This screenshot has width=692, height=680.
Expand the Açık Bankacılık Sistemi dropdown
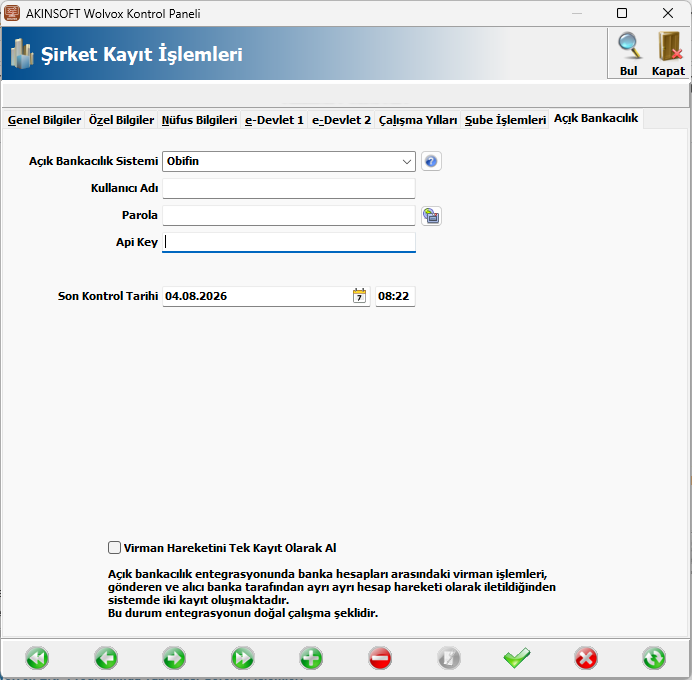pyautogui.click(x=406, y=162)
